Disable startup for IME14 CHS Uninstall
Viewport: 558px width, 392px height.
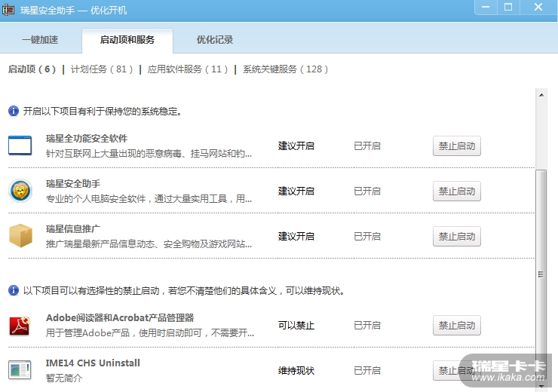coord(456,370)
